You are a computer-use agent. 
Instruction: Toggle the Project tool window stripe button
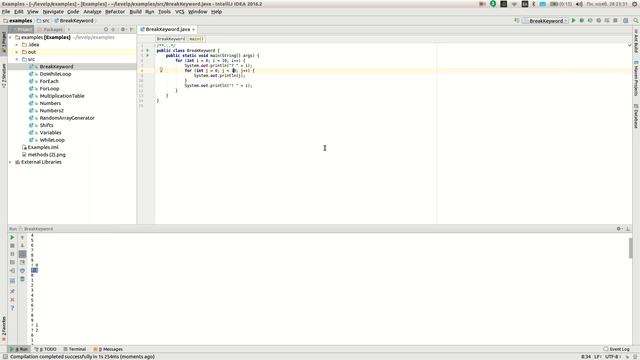4,43
